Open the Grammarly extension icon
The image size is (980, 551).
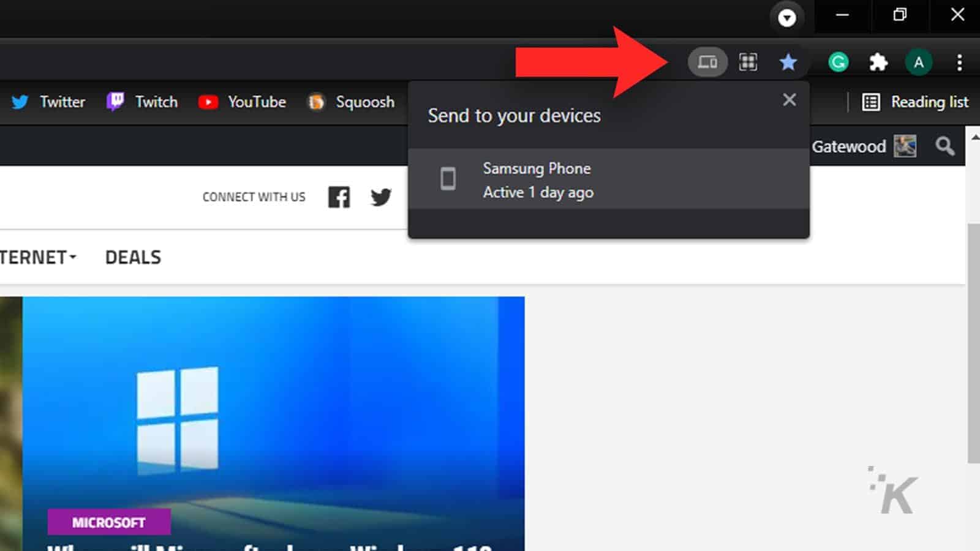(838, 62)
